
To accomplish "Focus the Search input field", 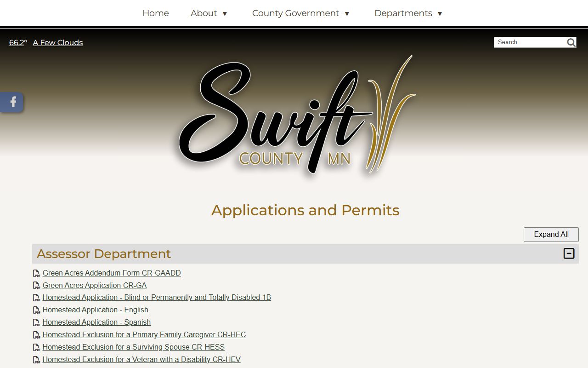I will pos(530,42).
